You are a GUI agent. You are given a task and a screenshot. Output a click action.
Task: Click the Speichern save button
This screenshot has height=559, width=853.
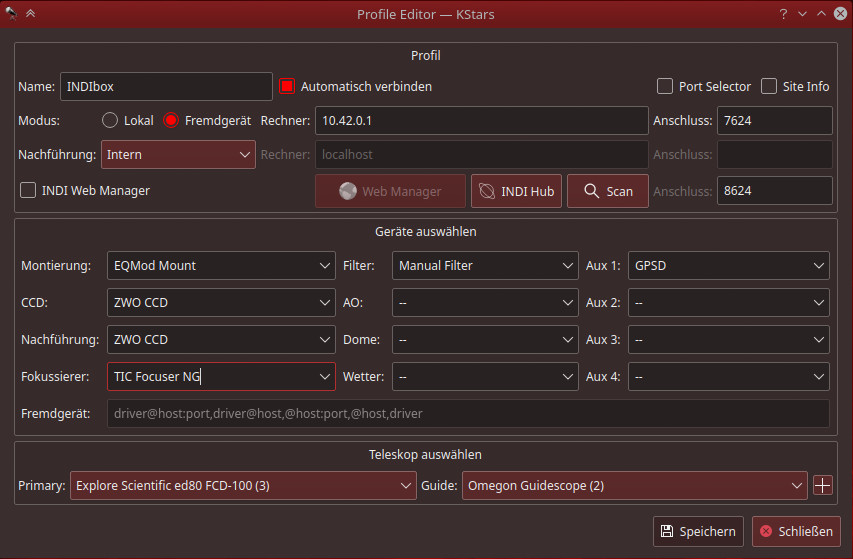coord(698,532)
